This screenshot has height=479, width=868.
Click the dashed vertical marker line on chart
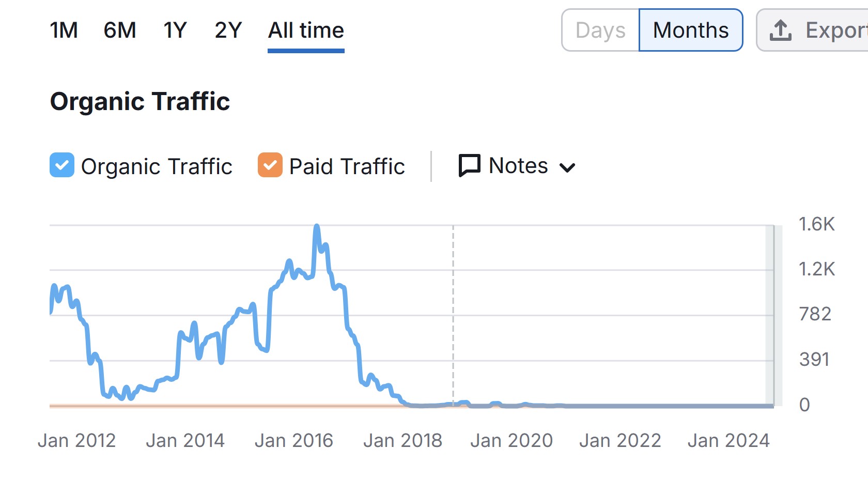coord(453,315)
